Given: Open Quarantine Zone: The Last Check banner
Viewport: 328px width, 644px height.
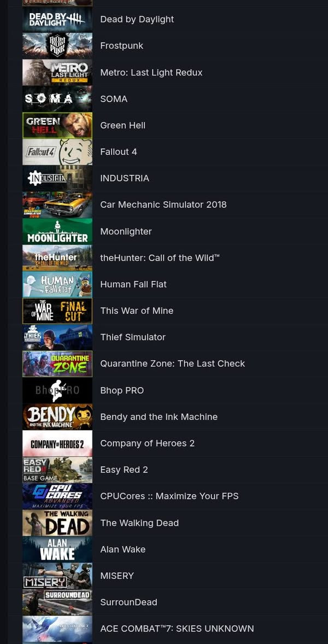Looking at the screenshot, I should click(x=57, y=364).
